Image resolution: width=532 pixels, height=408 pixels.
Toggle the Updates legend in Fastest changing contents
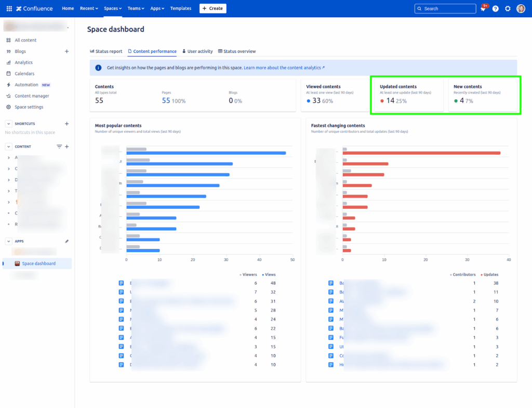(490, 274)
